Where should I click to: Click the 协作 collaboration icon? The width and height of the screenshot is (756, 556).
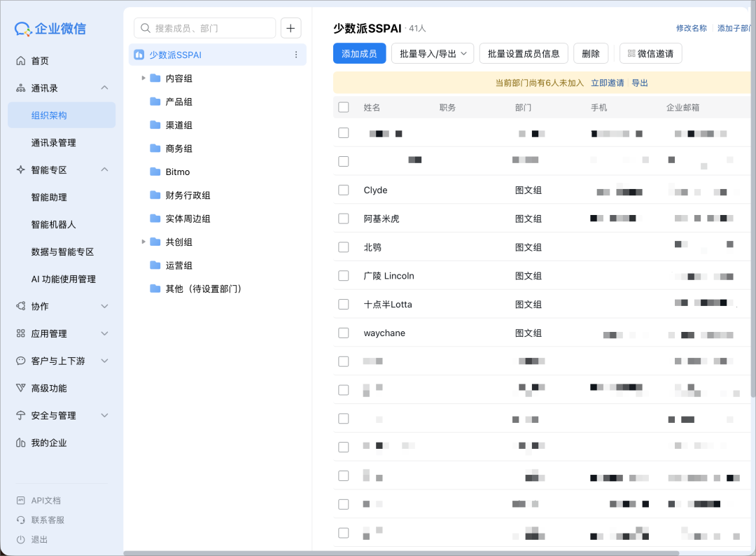click(x=21, y=306)
